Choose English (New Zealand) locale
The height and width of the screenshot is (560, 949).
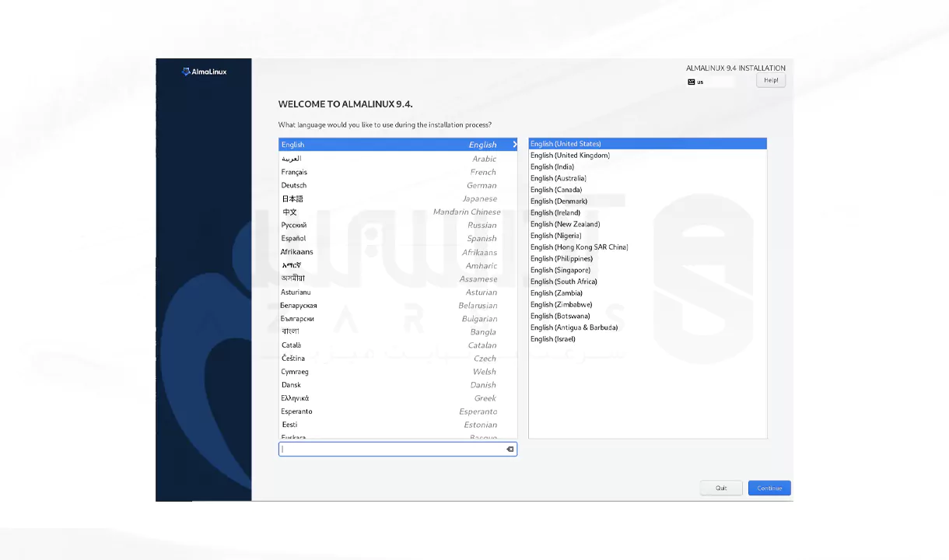[647, 224]
